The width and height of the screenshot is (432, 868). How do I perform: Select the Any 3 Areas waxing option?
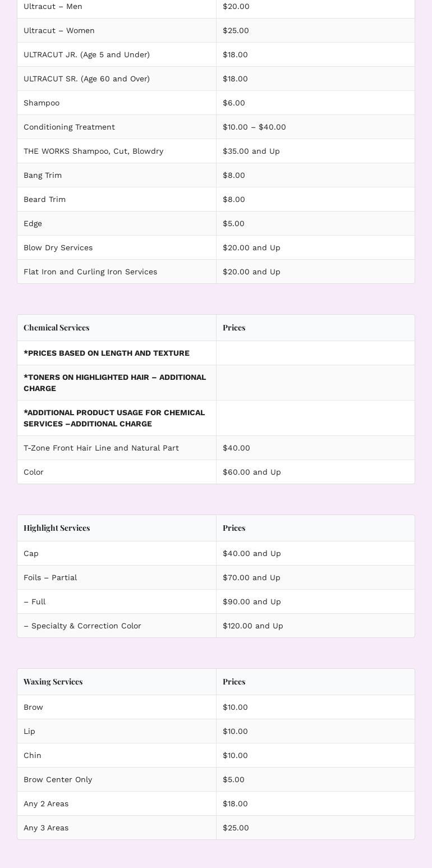tap(46, 828)
